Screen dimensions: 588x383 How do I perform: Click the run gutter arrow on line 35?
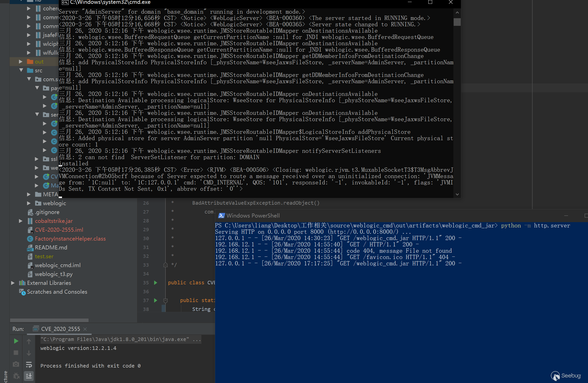156,283
